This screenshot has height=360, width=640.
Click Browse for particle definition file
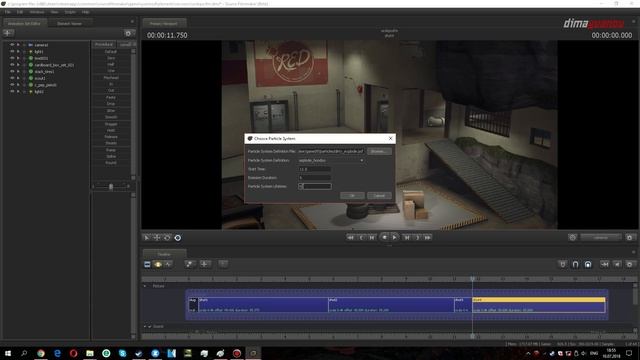coord(379,151)
